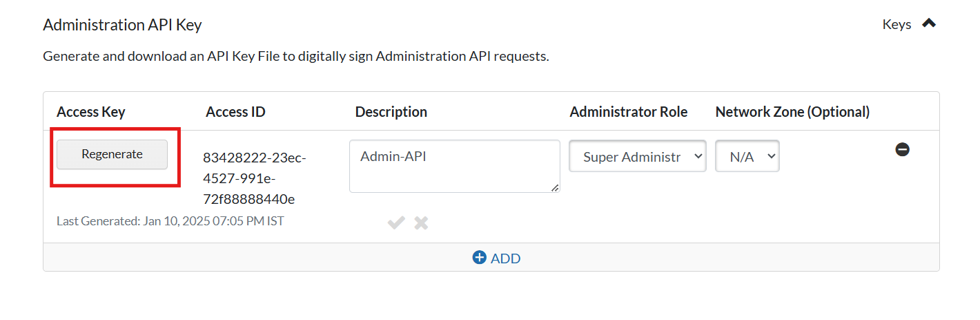Click the Last Generated timestamp text
The width and height of the screenshot is (980, 320).
pos(170,221)
